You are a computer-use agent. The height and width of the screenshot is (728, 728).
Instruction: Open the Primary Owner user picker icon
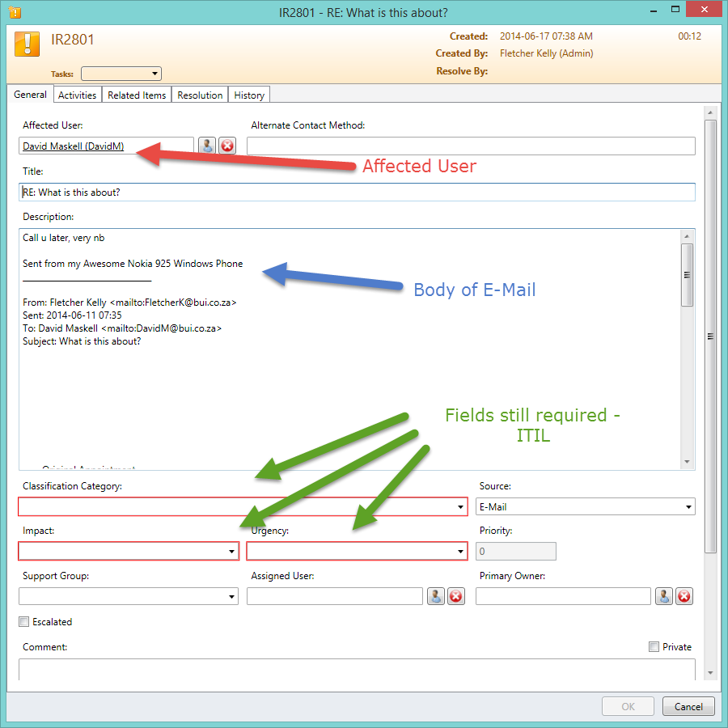(664, 596)
